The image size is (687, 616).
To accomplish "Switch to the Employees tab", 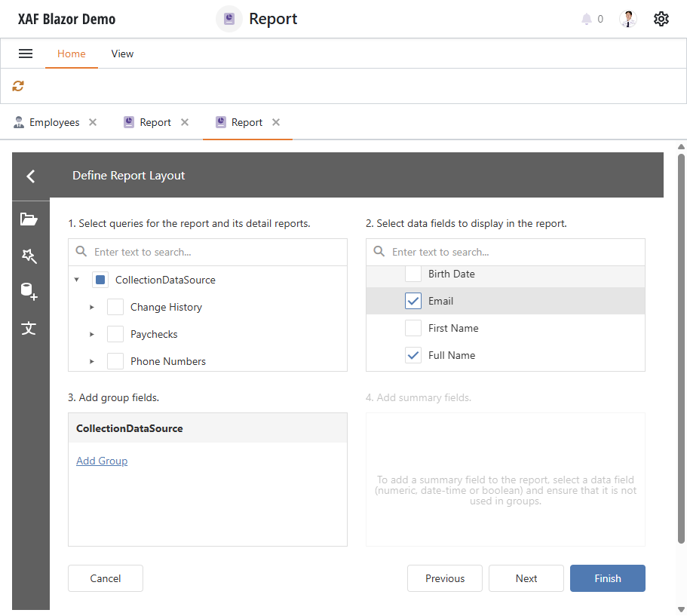I will point(54,121).
